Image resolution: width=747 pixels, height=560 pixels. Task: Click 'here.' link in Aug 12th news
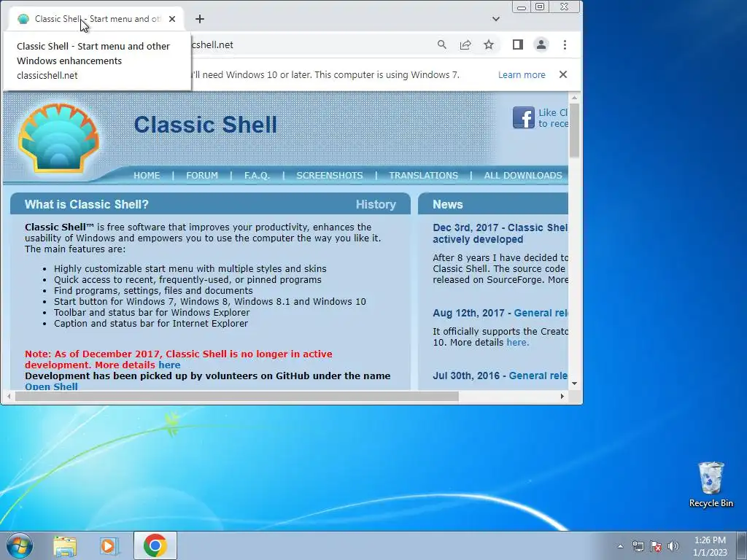tap(518, 343)
